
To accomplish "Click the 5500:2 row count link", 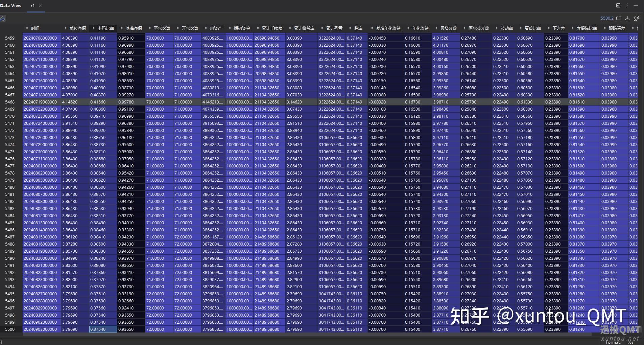I will pos(607,18).
